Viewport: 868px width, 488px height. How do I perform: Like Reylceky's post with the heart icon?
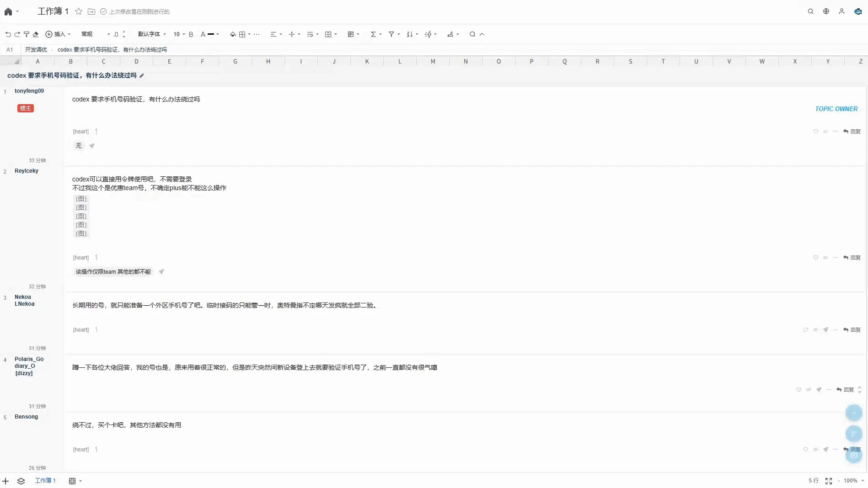tap(815, 258)
